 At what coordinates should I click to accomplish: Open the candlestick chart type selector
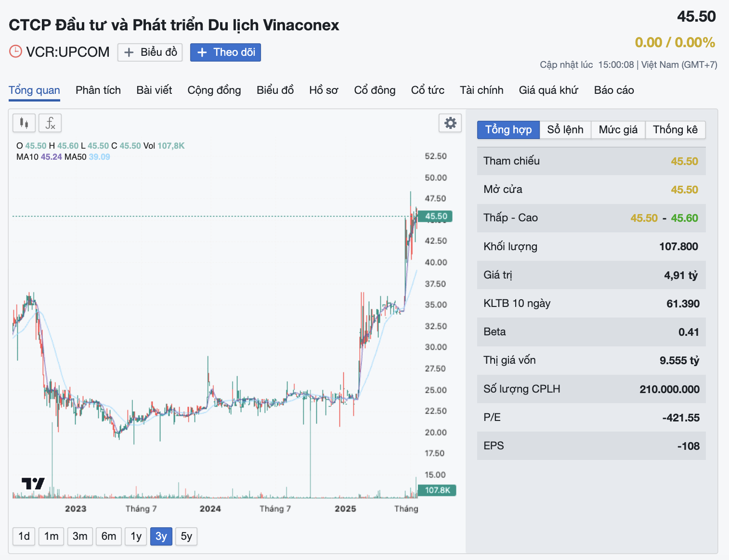24,123
